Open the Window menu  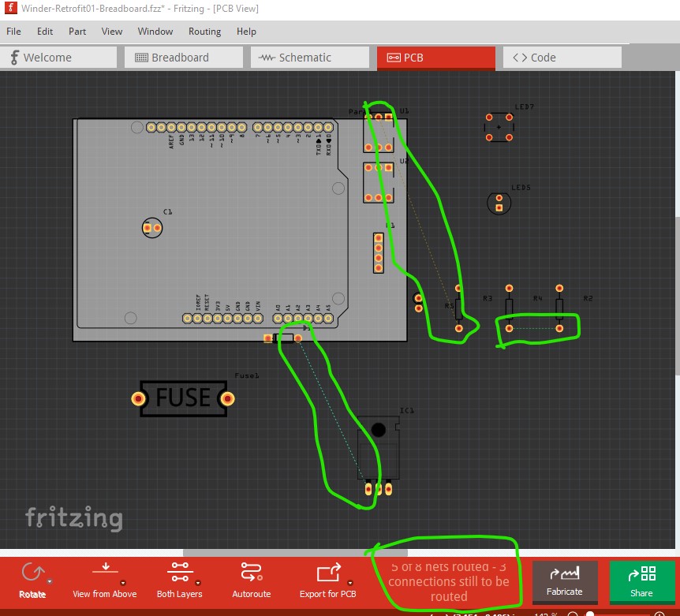155,32
